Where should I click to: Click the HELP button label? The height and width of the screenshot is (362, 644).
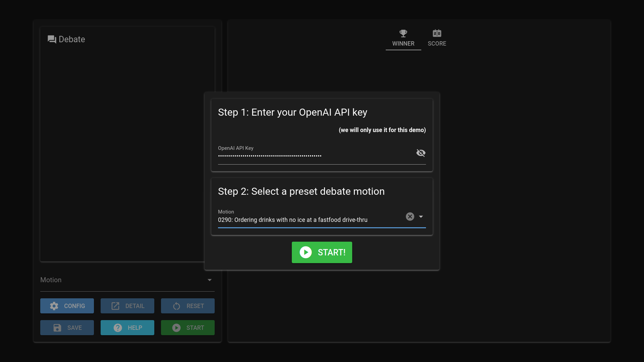[x=135, y=328]
